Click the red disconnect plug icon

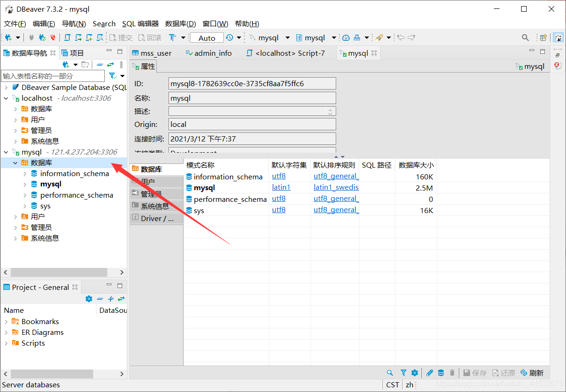point(53,37)
